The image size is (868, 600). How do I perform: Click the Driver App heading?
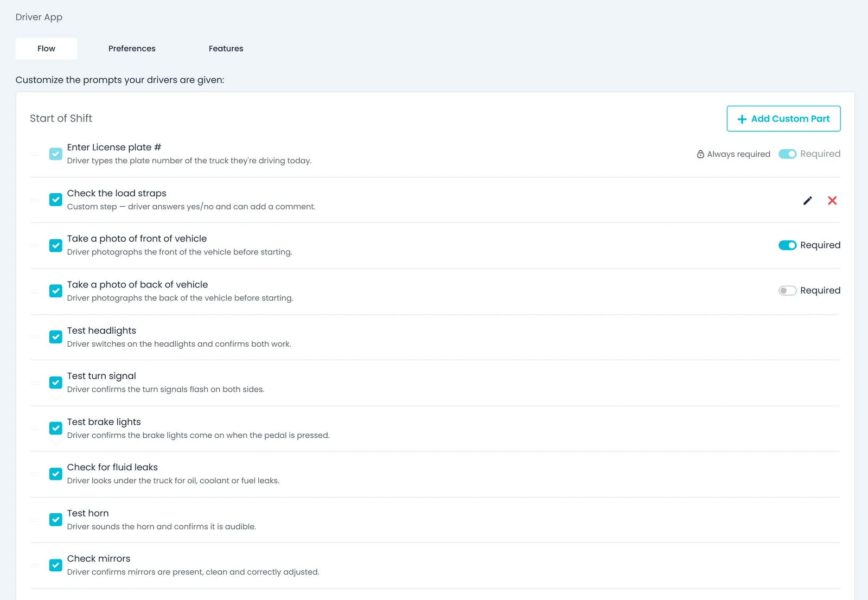pyautogui.click(x=39, y=17)
